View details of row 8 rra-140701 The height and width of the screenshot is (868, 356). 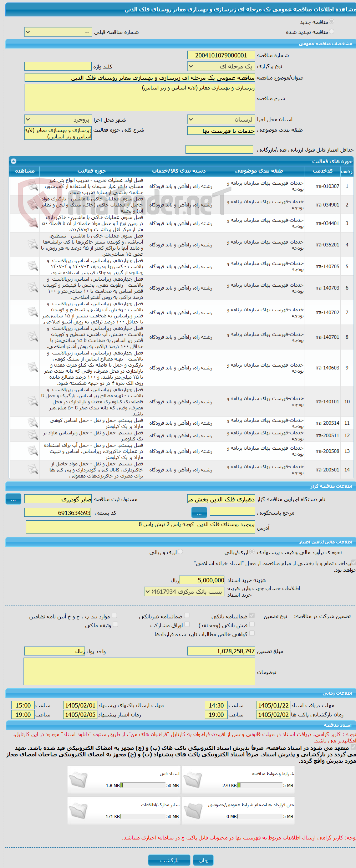[x=33, y=337]
